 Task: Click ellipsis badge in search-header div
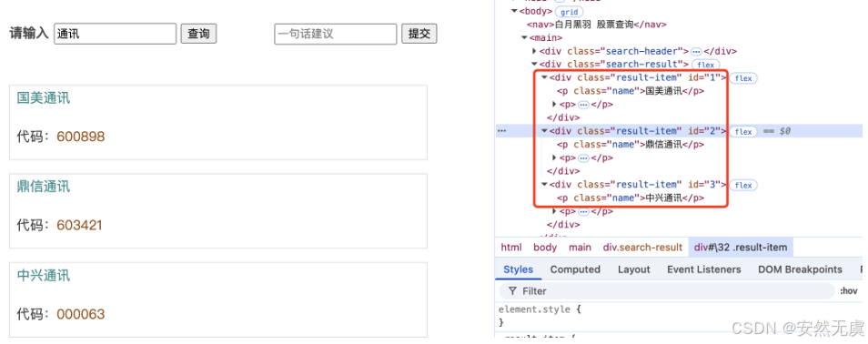click(x=696, y=52)
